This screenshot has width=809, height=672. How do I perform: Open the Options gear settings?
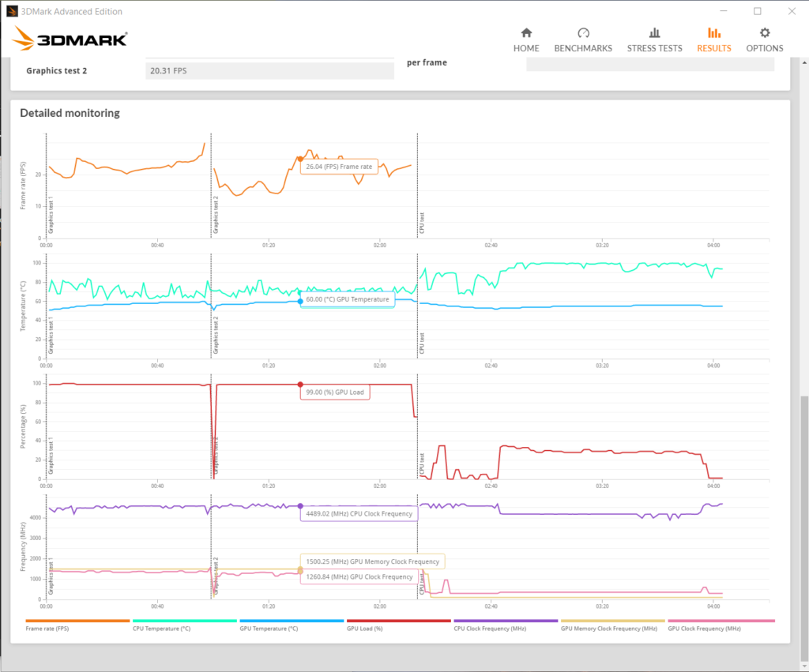pos(764,40)
